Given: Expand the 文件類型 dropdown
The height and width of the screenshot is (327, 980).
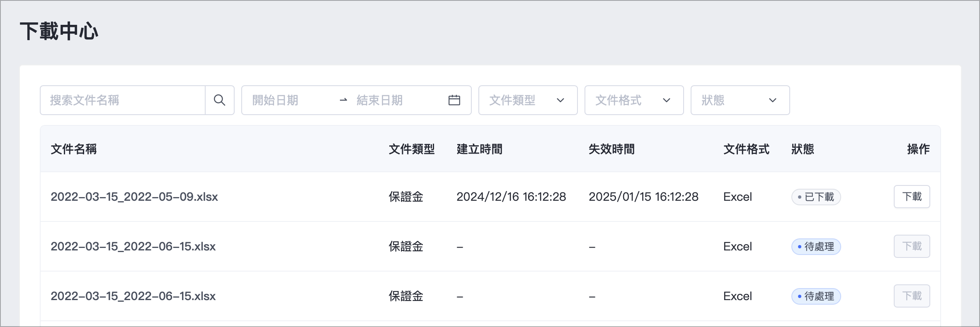Looking at the screenshot, I should [528, 100].
